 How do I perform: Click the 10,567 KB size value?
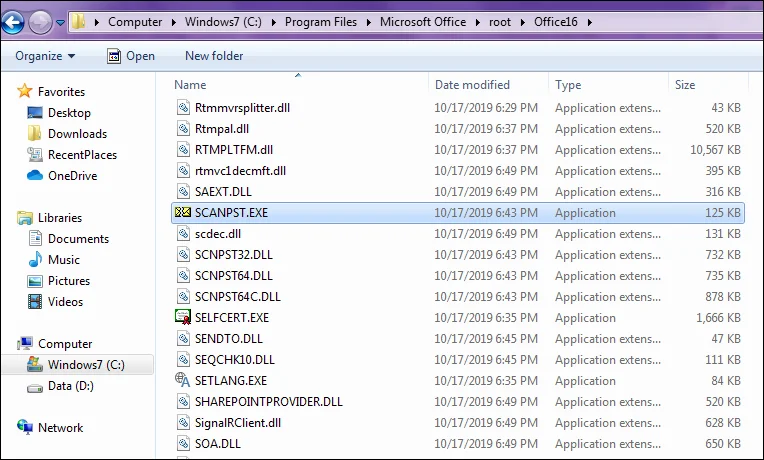tap(715, 150)
